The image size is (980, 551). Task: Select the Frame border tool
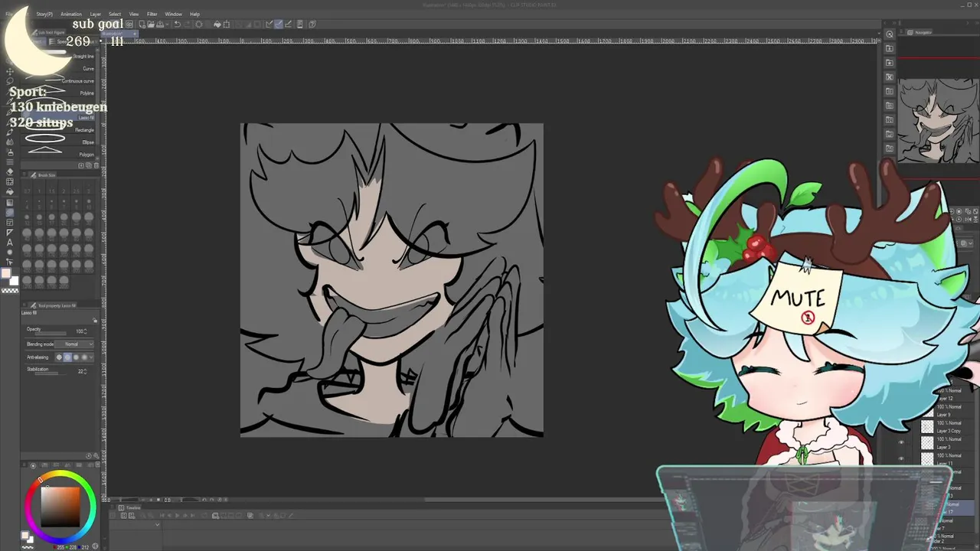coord(9,222)
